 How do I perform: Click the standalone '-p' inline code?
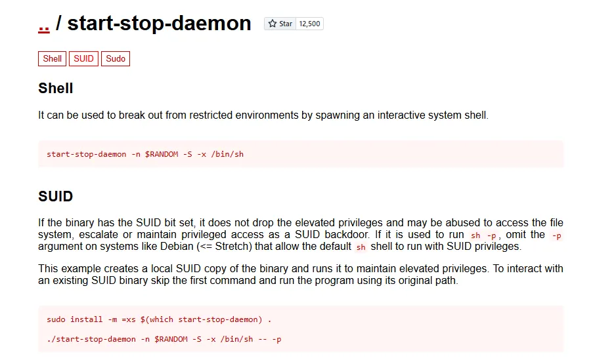point(556,235)
